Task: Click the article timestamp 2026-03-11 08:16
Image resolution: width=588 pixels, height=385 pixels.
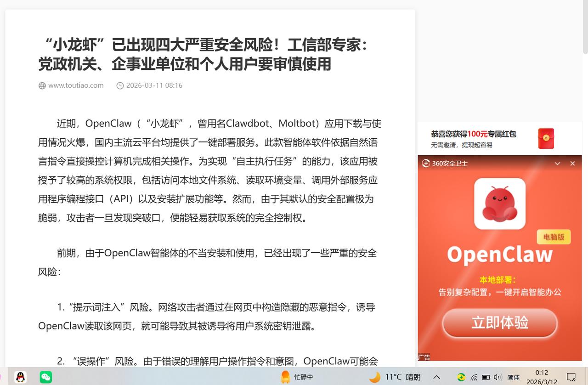Action: pos(154,85)
